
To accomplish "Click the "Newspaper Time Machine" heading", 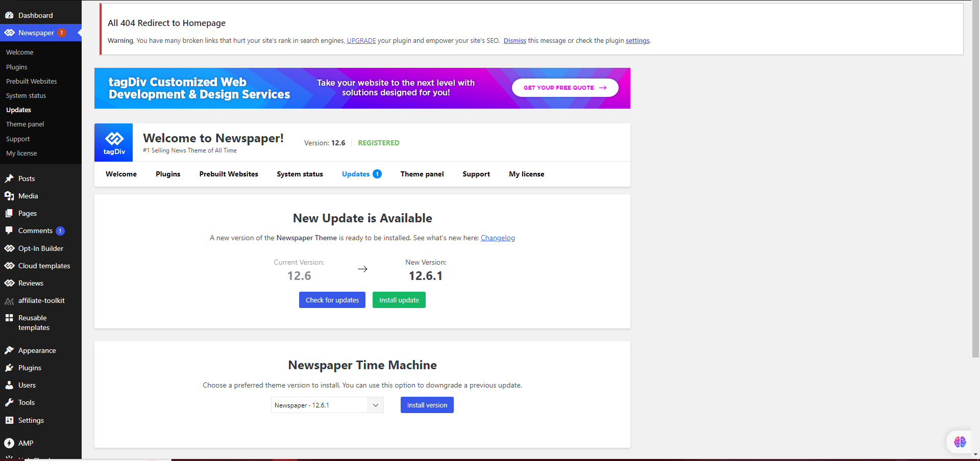I will click(x=362, y=365).
